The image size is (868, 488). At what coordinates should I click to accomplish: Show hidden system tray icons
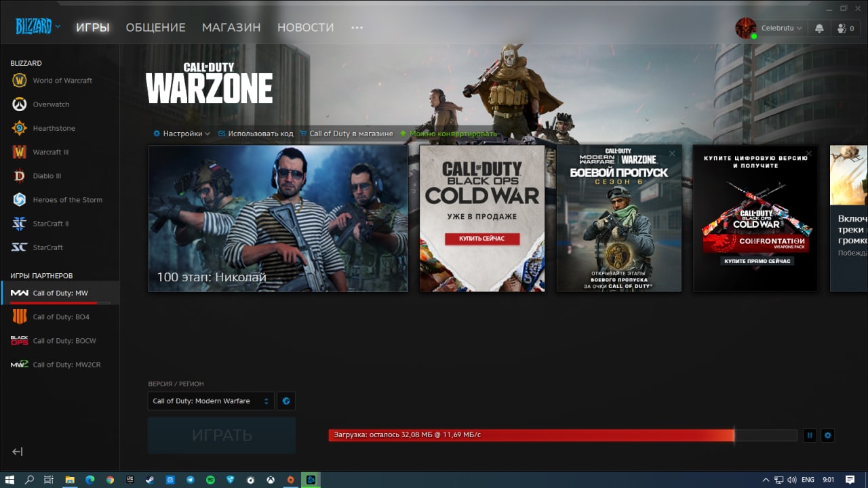(x=766, y=480)
